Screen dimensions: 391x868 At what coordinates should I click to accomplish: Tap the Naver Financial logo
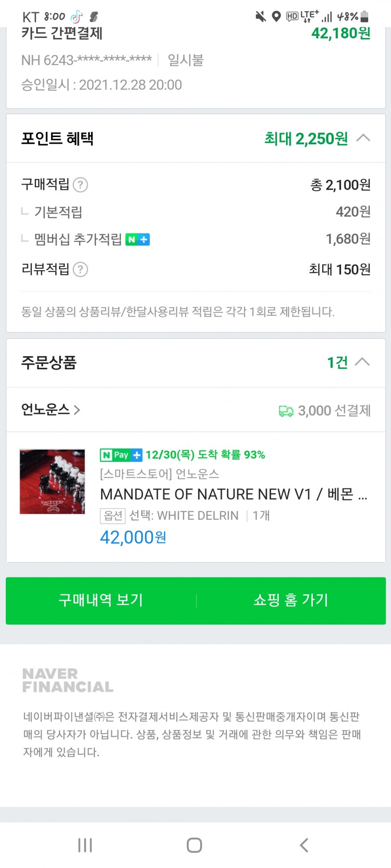(68, 680)
